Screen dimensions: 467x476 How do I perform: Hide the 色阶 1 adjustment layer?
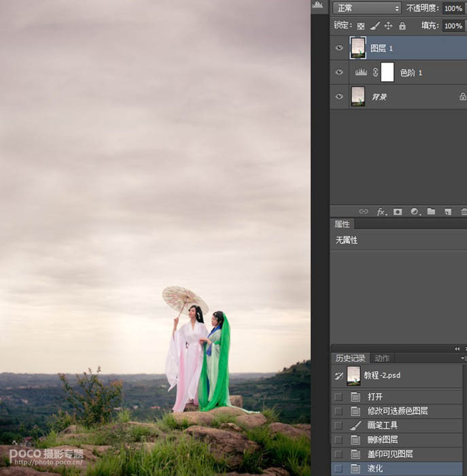tap(339, 72)
